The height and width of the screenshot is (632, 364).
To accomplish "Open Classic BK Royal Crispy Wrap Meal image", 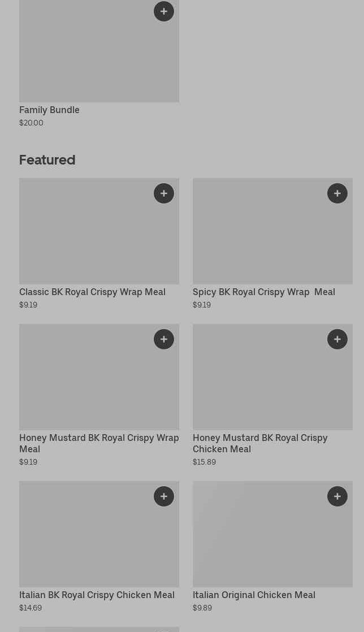I will pos(99,231).
